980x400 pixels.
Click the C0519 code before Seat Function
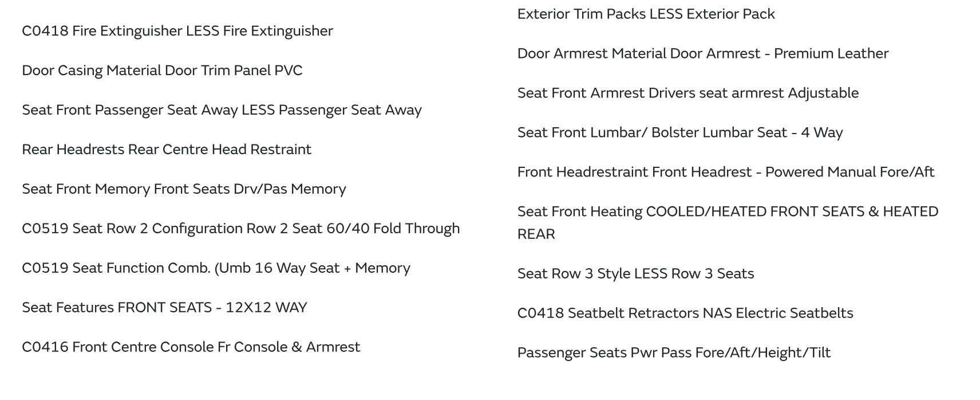coord(45,268)
